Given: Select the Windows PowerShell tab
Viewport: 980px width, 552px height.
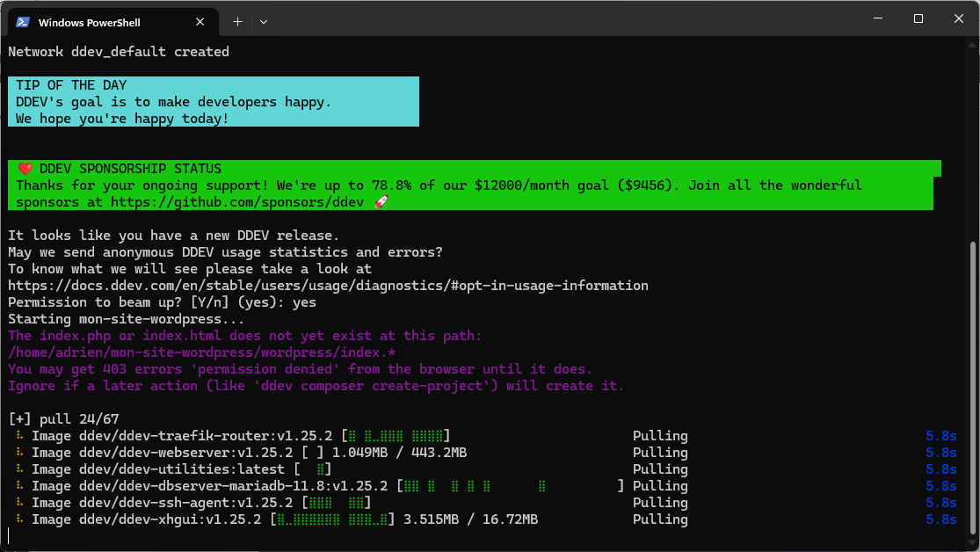Looking at the screenshot, I should click(x=113, y=22).
